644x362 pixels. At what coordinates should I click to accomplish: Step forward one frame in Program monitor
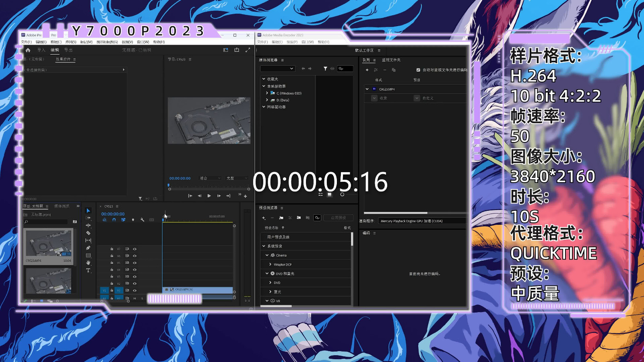coord(219,196)
